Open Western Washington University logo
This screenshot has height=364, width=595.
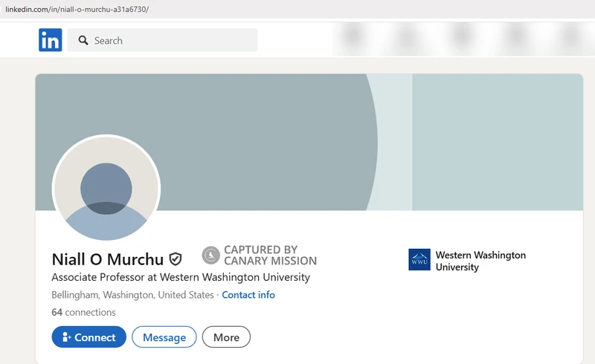[x=419, y=260]
